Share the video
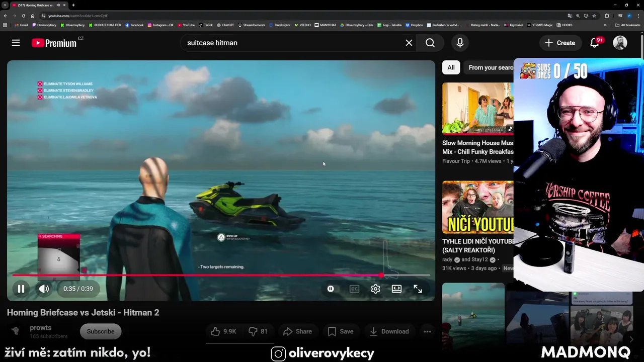The width and height of the screenshot is (644, 362). [298, 331]
